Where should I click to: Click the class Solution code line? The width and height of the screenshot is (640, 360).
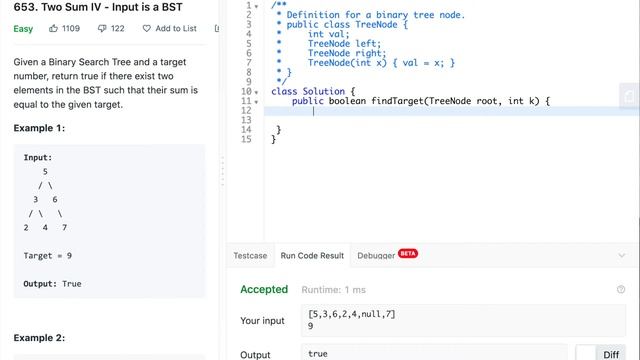(313, 91)
